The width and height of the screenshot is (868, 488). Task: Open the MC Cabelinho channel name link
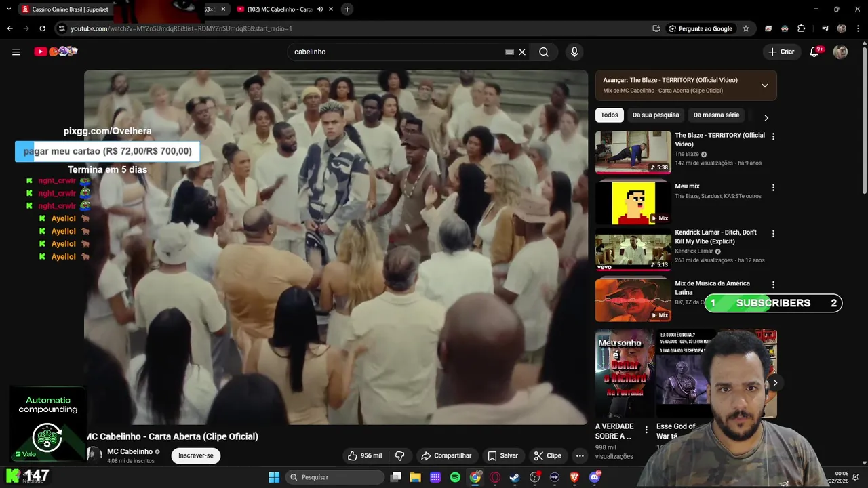click(130, 451)
